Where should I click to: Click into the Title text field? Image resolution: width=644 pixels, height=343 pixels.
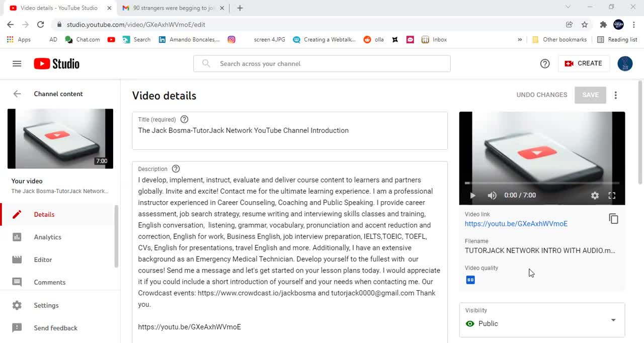point(290,131)
